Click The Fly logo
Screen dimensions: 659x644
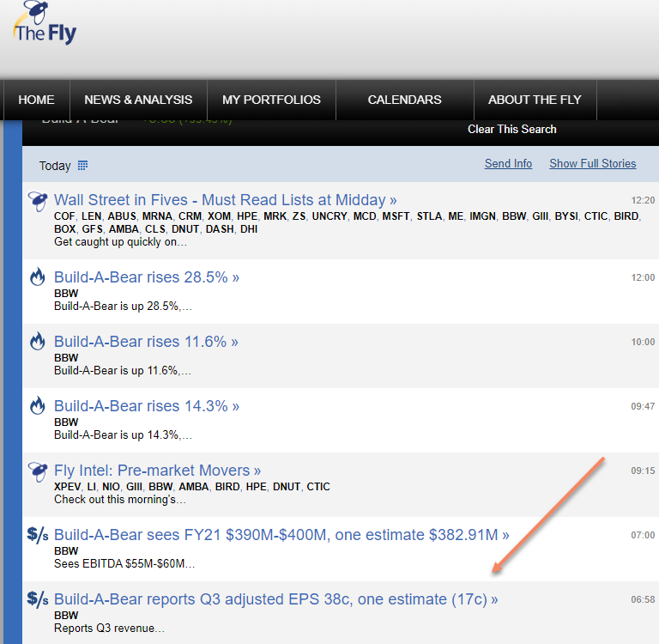[45, 22]
